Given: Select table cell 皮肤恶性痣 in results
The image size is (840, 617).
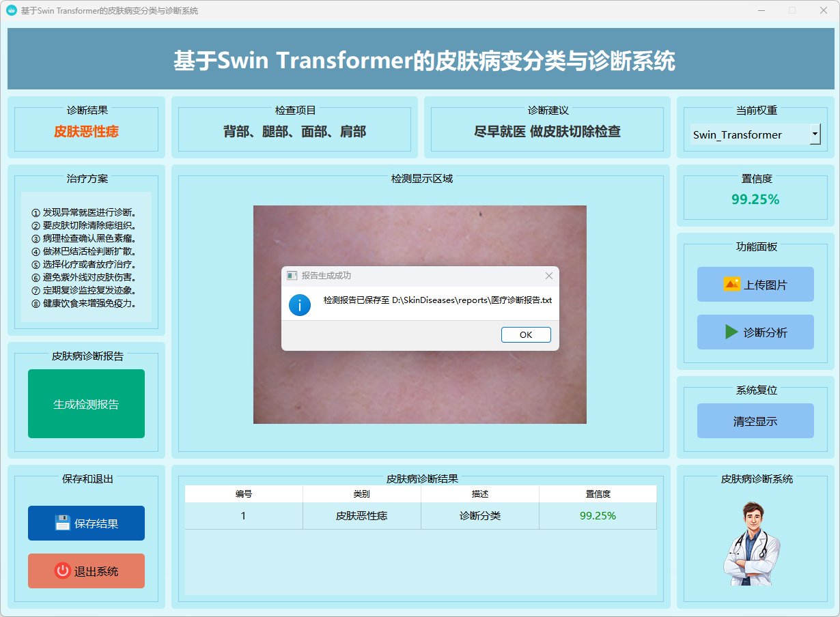Looking at the screenshot, I should 362,516.
